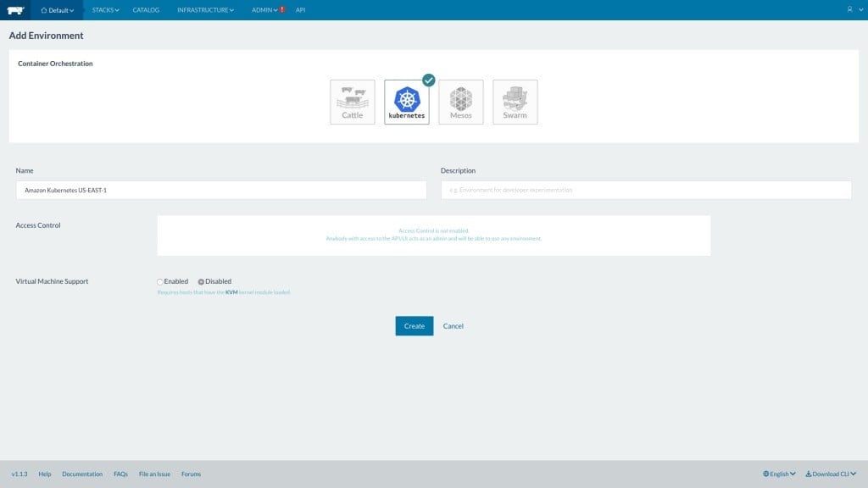Expand the Default environment dropdown
The width and height of the screenshot is (868, 488).
click(x=58, y=10)
